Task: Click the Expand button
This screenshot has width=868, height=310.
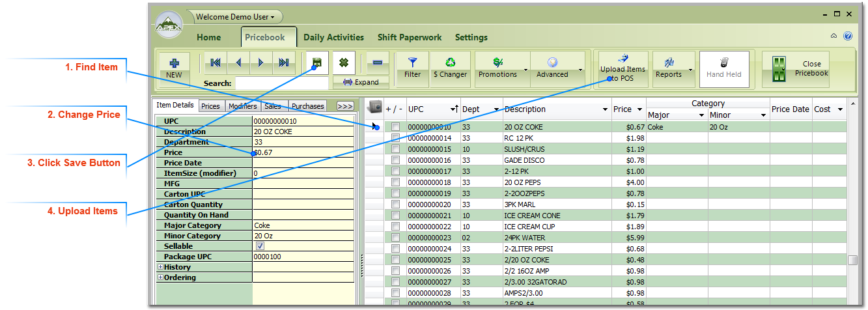Action: pyautogui.click(x=361, y=82)
